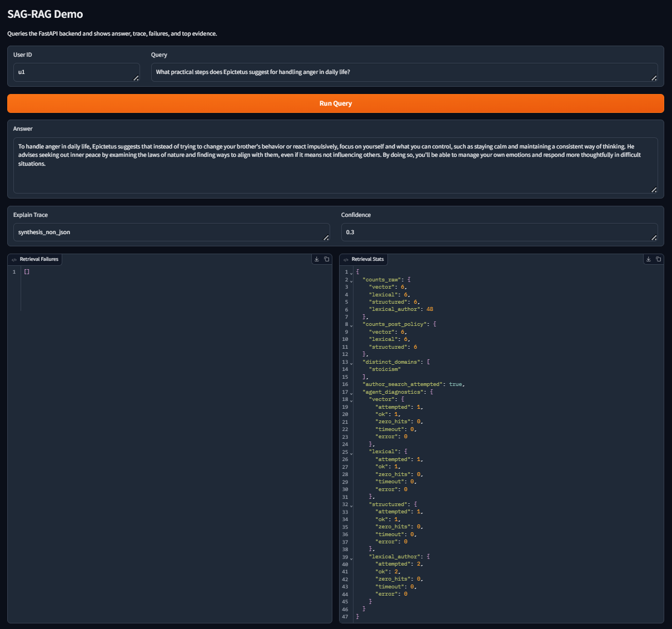Select the Retrieval Stats label tab

pos(364,259)
